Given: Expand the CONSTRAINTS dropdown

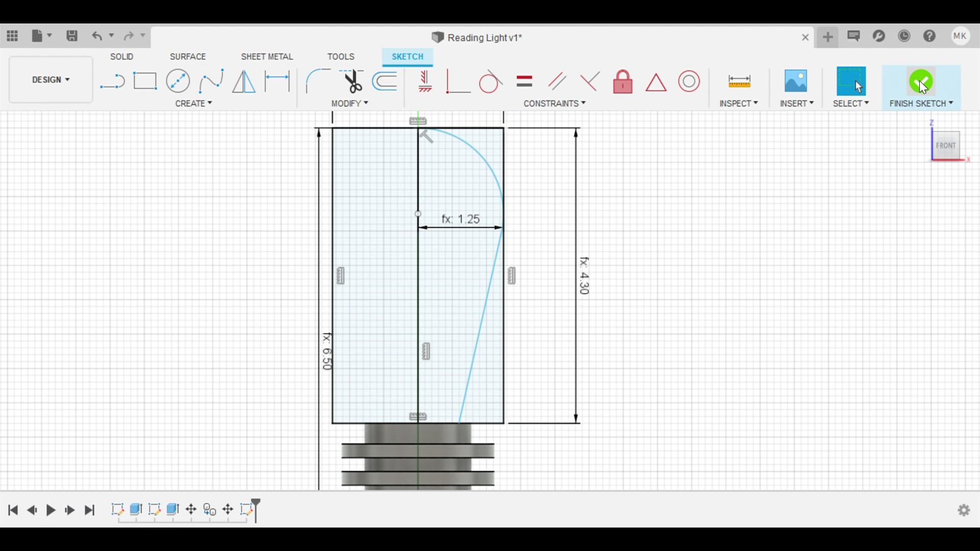Looking at the screenshot, I should (x=555, y=104).
